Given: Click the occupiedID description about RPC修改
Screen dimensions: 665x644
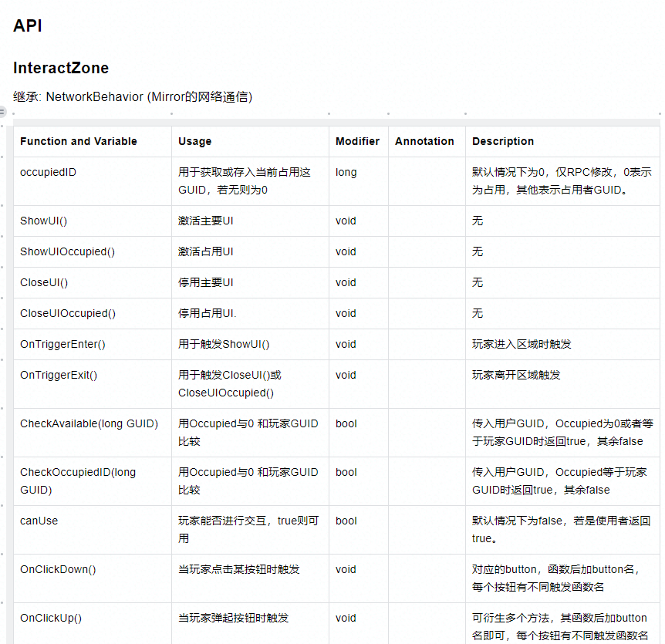Looking at the screenshot, I should (x=562, y=181).
